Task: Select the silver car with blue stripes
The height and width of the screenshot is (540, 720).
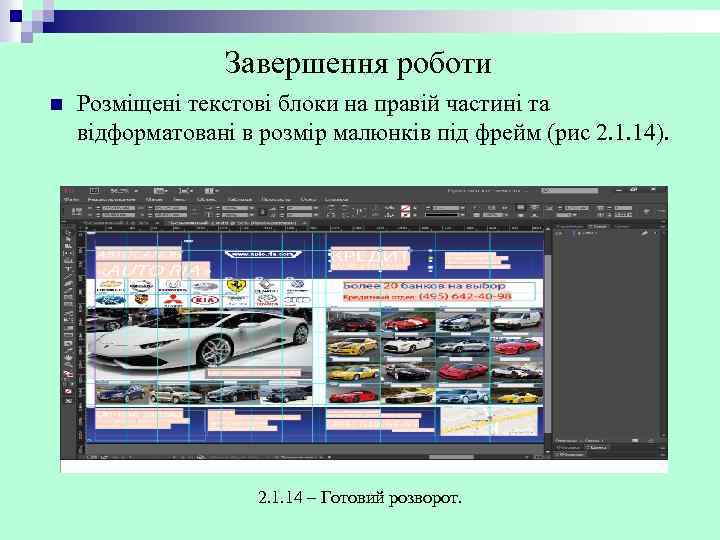Action: [x=462, y=321]
